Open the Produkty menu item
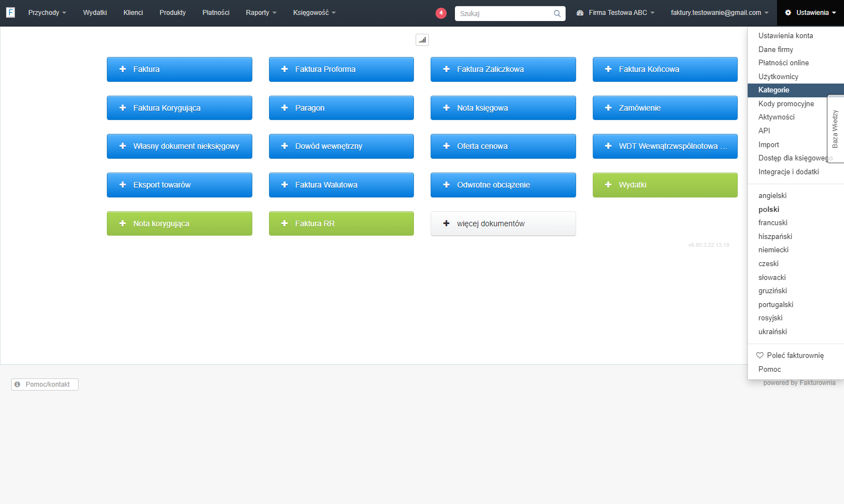This screenshot has width=844, height=504. (x=173, y=13)
